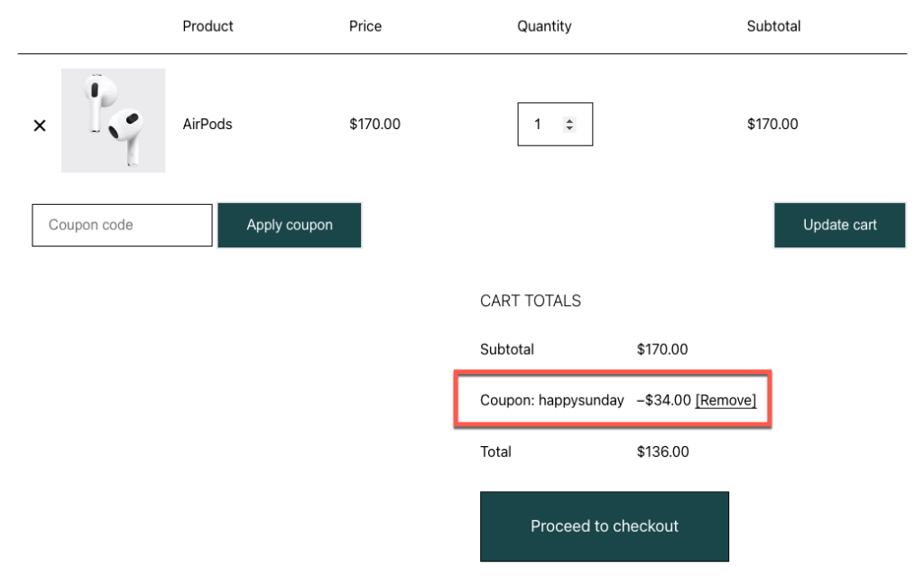Remove AirPods from cart using X icon
This screenshot has width=924, height=577.
[40, 126]
